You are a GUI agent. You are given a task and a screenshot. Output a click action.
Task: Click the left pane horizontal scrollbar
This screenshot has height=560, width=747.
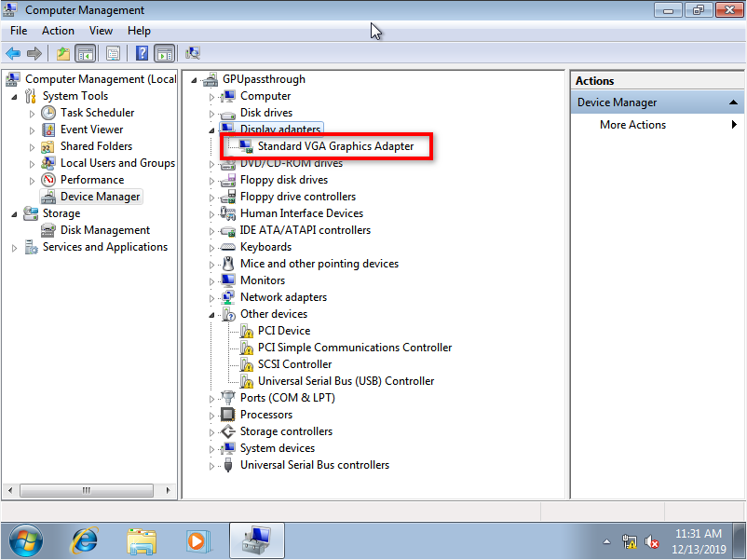point(88,489)
